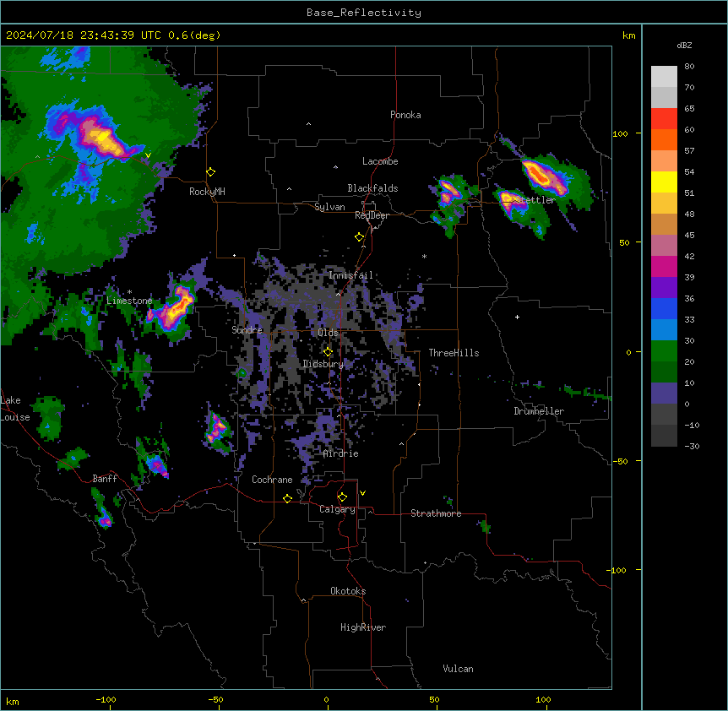The width and height of the screenshot is (728, 711).
Task: Click the Sundre town label
Action: click(x=247, y=330)
